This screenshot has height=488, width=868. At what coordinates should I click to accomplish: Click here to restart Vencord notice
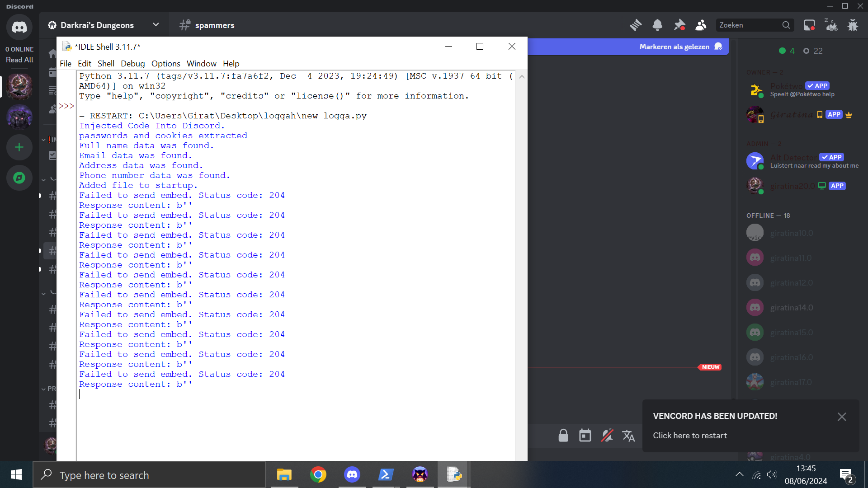point(689,436)
